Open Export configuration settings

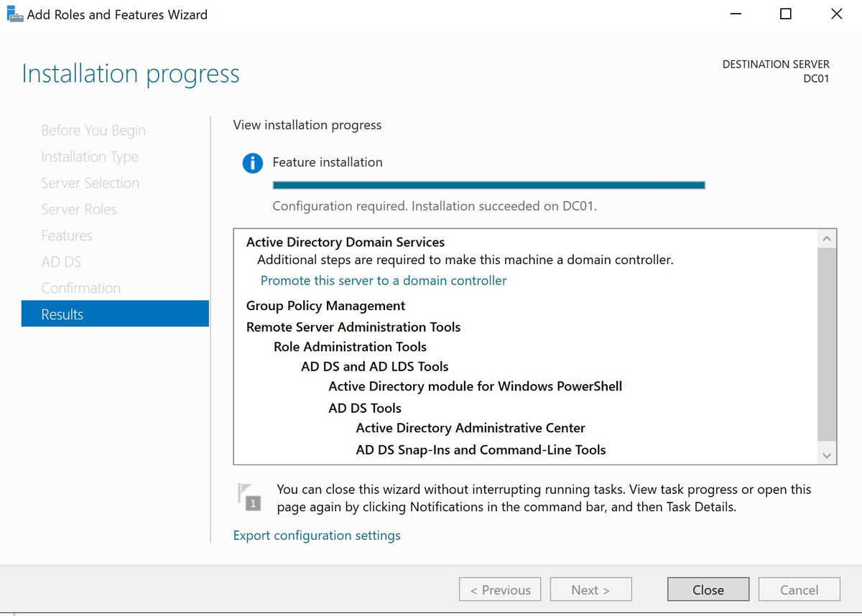(317, 535)
